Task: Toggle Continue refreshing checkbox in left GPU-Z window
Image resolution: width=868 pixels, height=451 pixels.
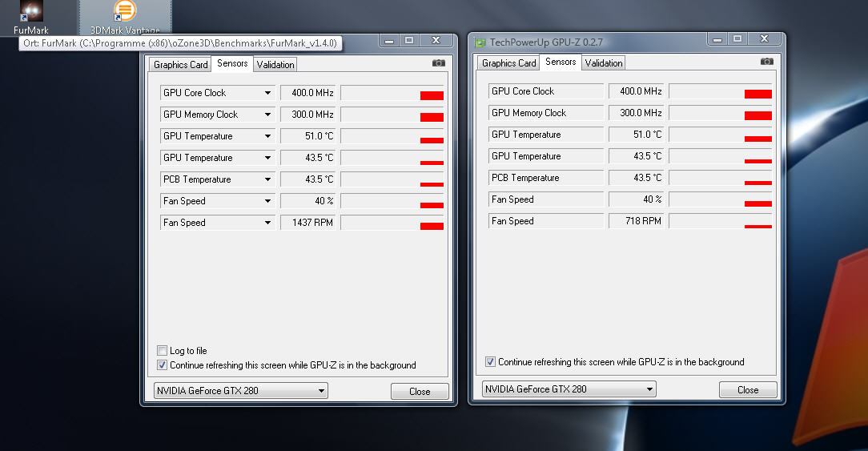Action: (x=163, y=365)
